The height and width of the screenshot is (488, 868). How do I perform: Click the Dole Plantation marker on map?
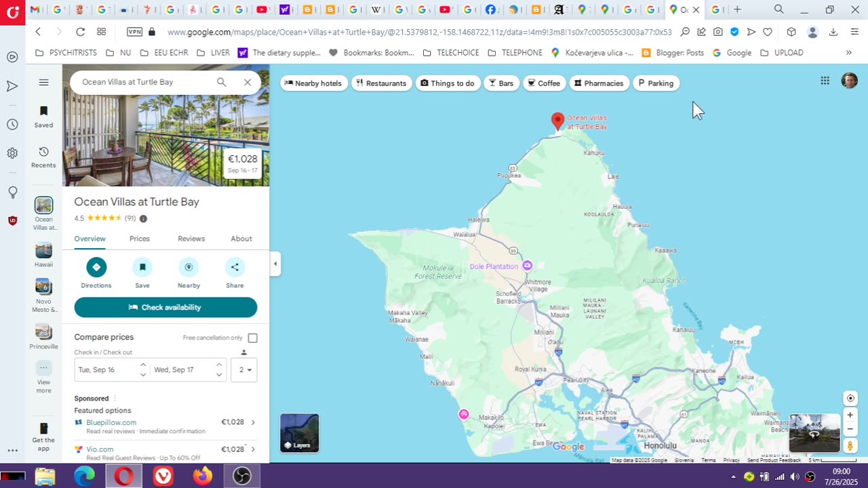527,265
